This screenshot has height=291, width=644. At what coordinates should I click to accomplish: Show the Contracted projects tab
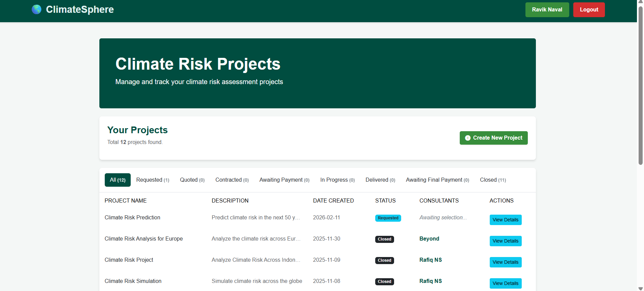(232, 180)
